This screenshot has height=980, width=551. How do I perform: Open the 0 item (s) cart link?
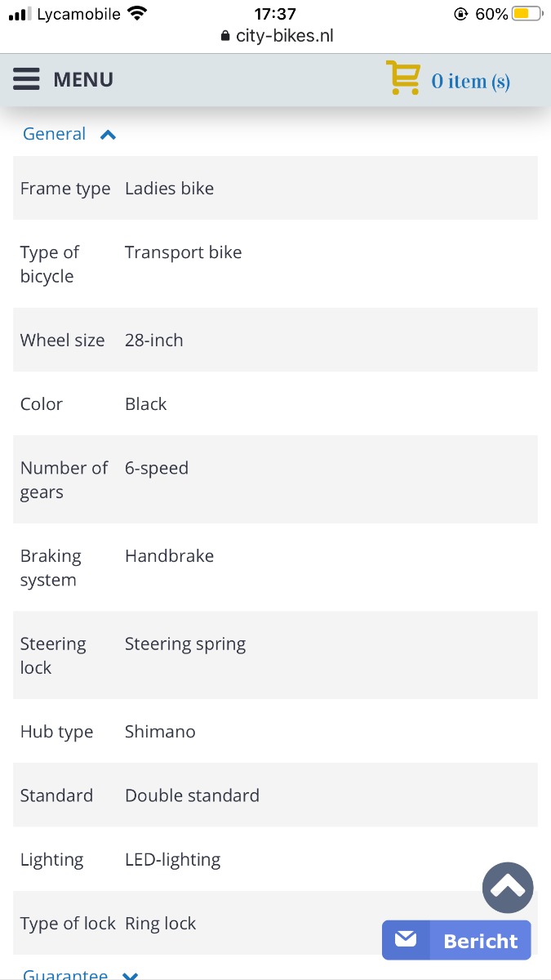pyautogui.click(x=470, y=81)
